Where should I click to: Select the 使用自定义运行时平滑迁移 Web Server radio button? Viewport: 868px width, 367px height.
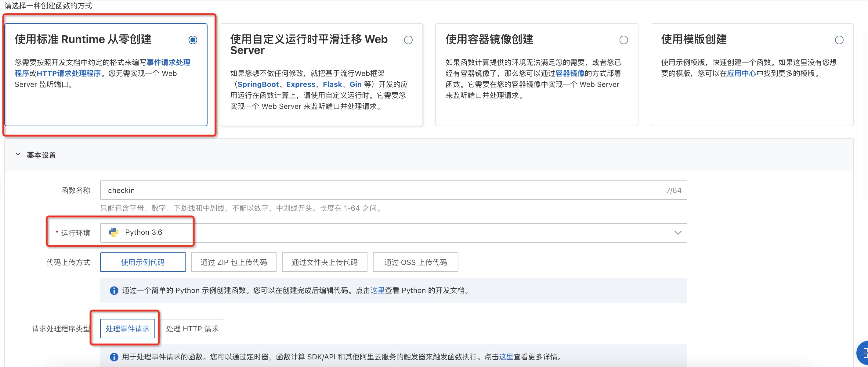click(408, 40)
